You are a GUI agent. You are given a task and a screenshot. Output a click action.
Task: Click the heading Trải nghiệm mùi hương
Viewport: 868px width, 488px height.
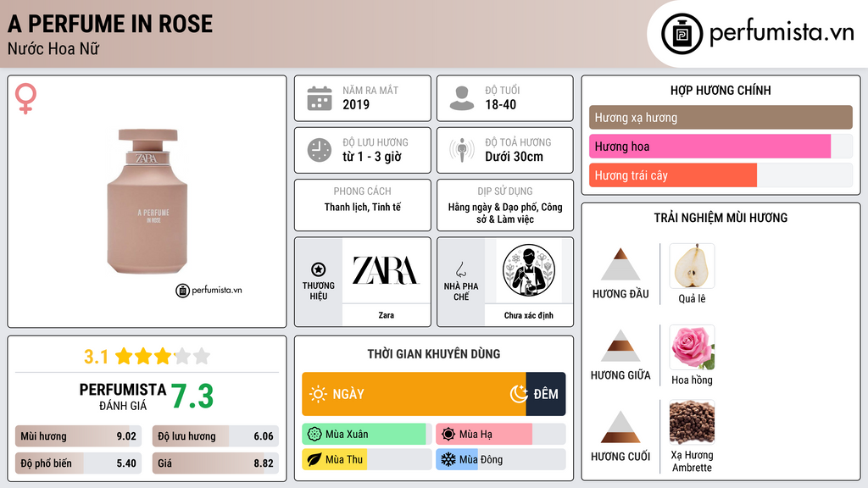[x=721, y=218]
